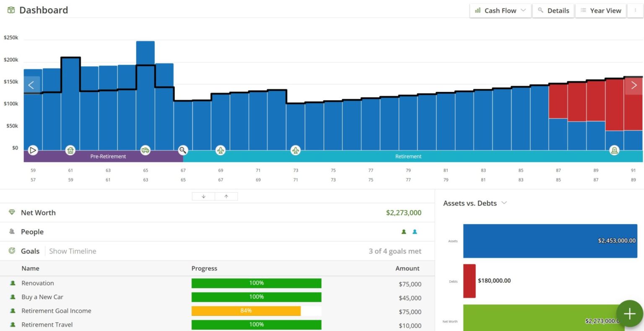Click the $75,000 Renovation amount

coord(410,284)
